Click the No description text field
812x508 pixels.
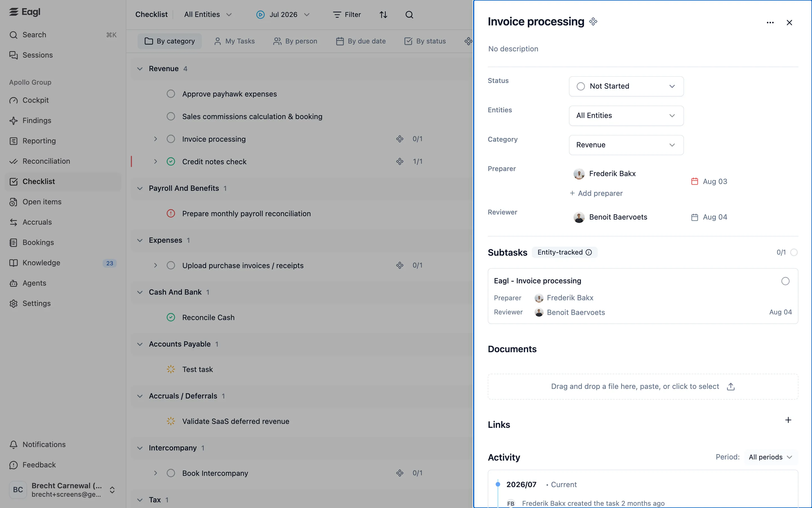(513, 49)
